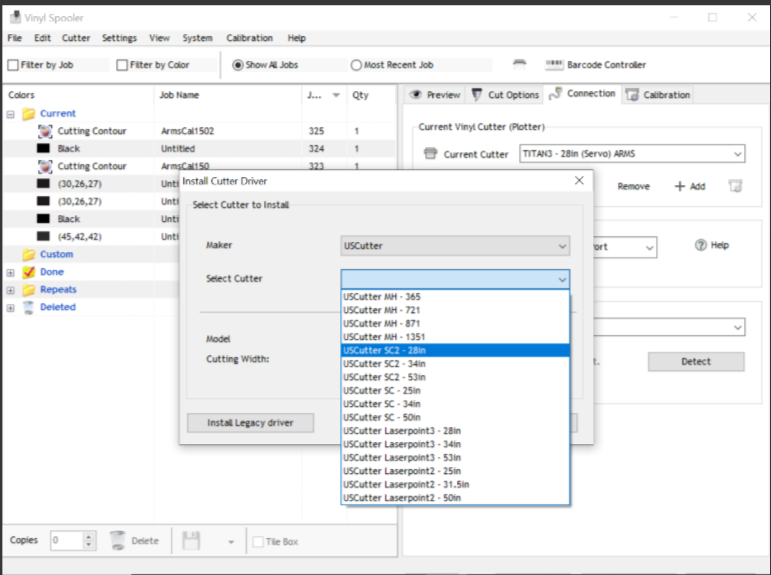Click the Delete trash icon in bottom bar
Screen dimensions: 771x575
pos(117,541)
